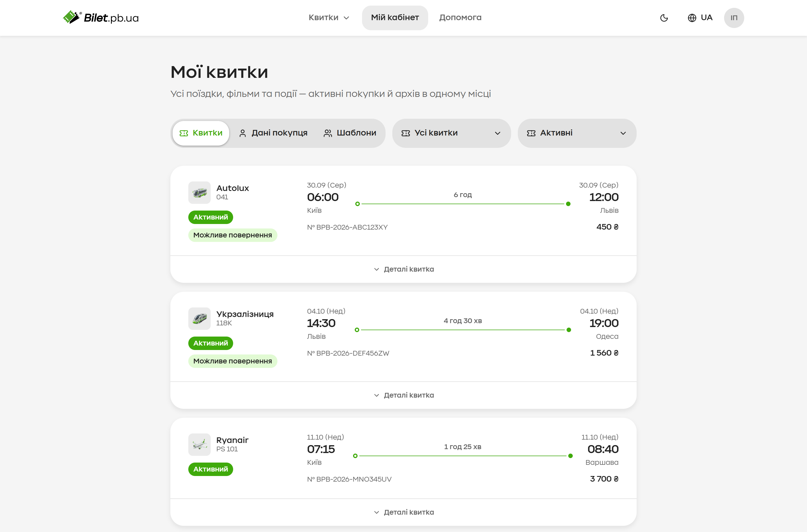Click the Ryanair plane thumbnail icon
Image resolution: width=807 pixels, height=532 pixels.
(x=200, y=444)
